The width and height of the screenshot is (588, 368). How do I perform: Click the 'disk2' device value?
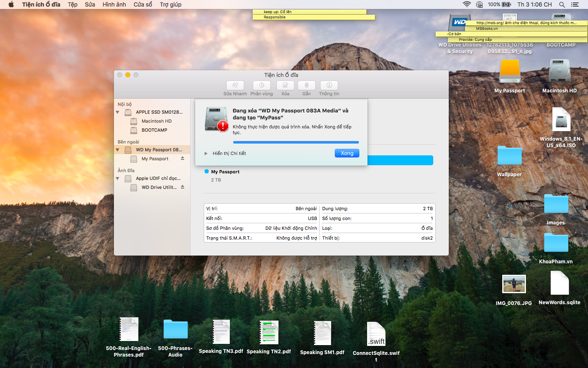click(427, 238)
